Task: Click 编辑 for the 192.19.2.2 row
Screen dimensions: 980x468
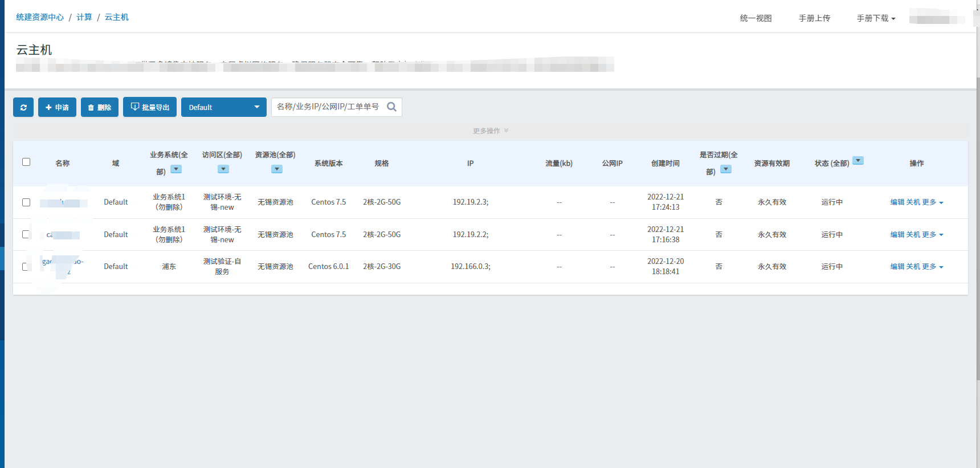Action: click(897, 235)
